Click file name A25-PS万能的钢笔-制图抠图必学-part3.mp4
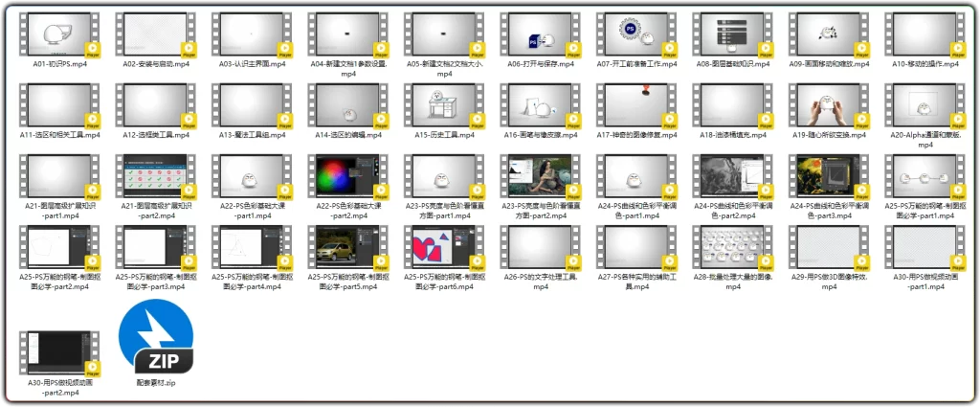Viewport: 980px width, 407px height. (156, 282)
